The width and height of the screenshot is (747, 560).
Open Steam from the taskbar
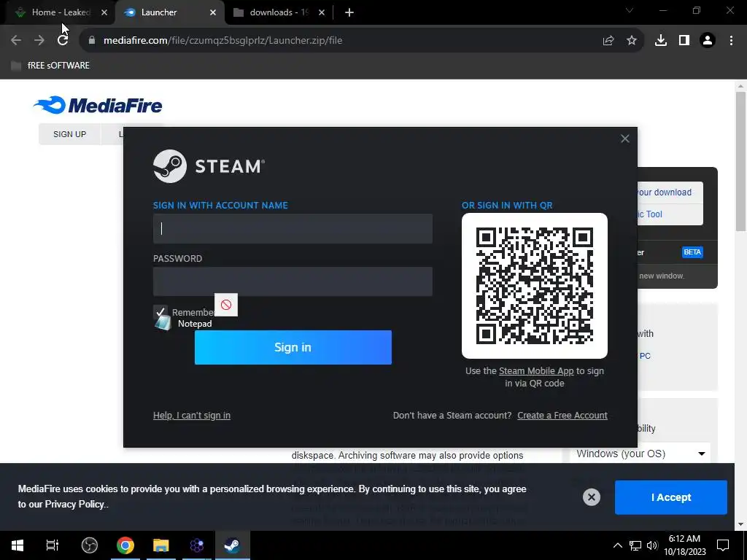pyautogui.click(x=233, y=545)
